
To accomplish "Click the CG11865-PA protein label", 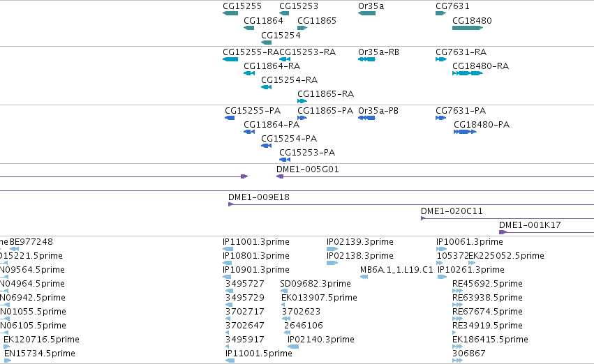I will tap(325, 111).
